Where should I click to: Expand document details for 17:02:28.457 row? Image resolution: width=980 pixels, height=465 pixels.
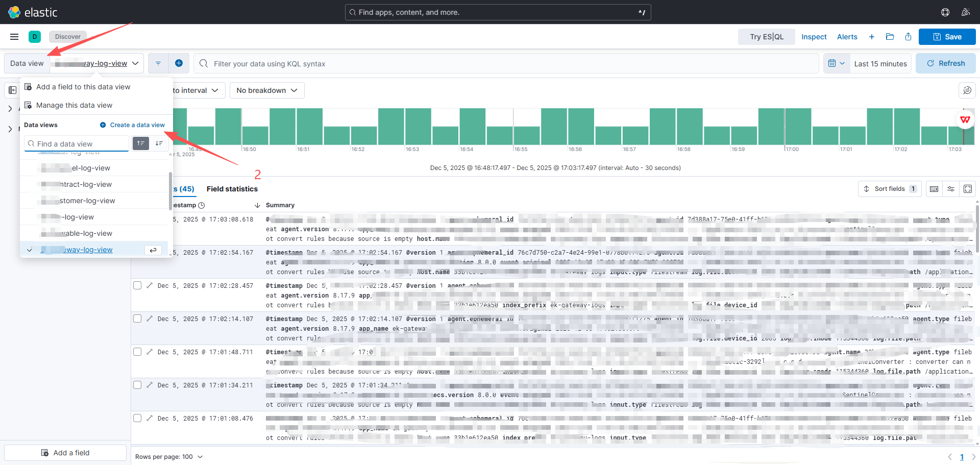(150, 285)
